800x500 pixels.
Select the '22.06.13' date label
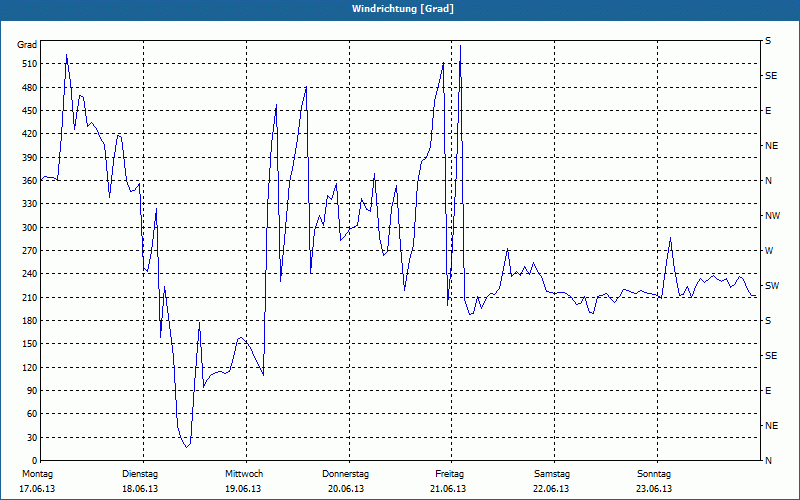551,489
